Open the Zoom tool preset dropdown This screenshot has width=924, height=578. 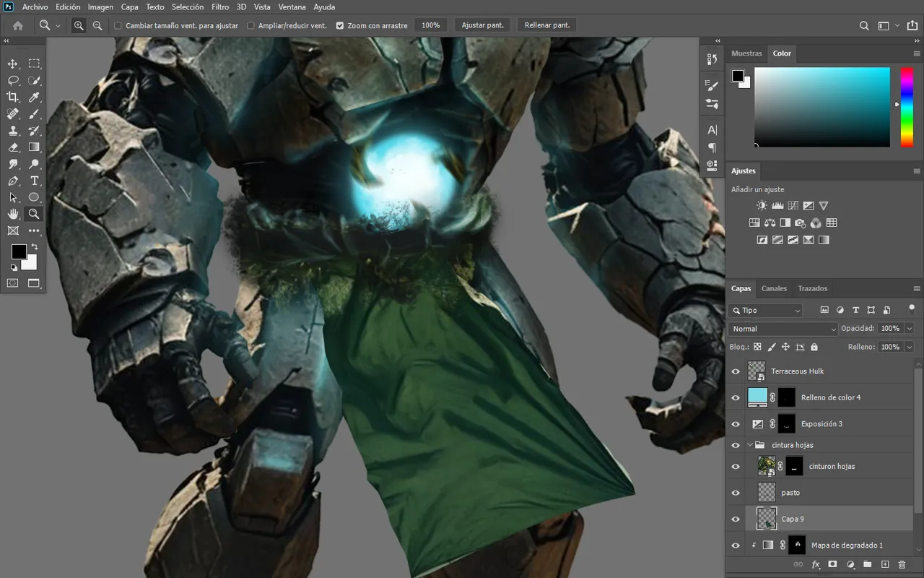point(58,26)
